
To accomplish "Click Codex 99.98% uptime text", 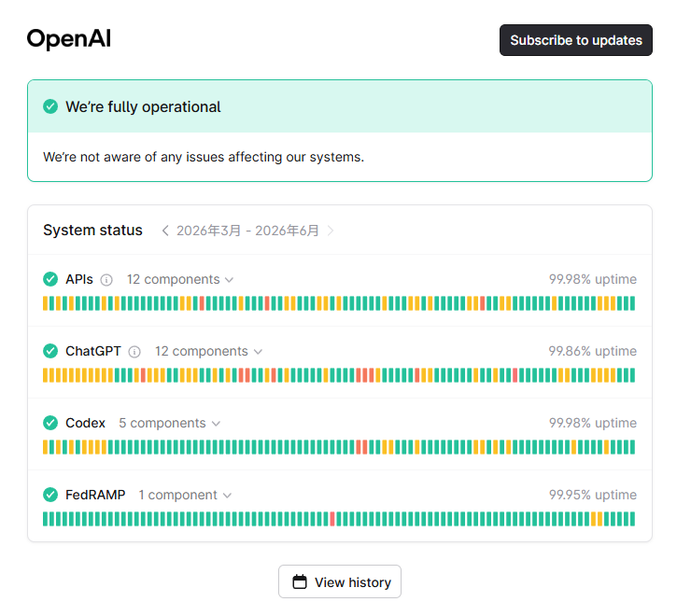I will tap(592, 423).
